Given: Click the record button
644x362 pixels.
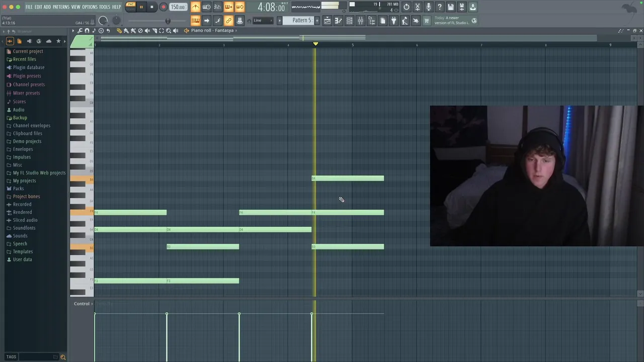Looking at the screenshot, I should pos(163,7).
